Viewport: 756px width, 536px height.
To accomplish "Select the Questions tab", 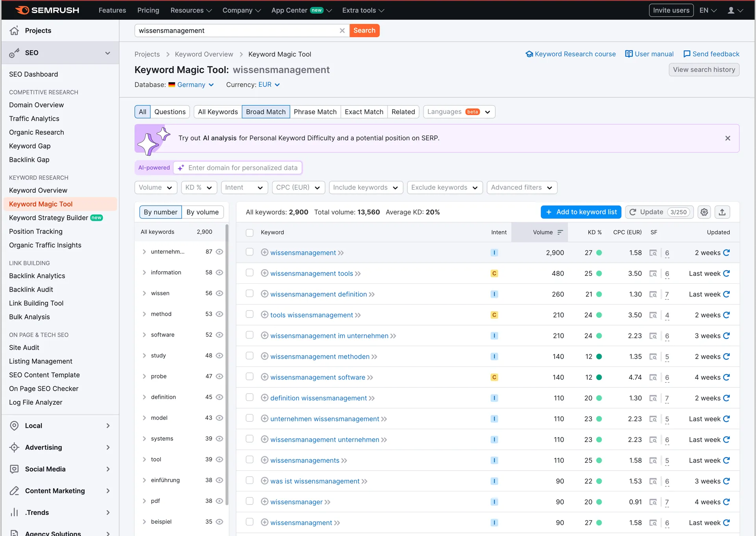I will pos(170,112).
